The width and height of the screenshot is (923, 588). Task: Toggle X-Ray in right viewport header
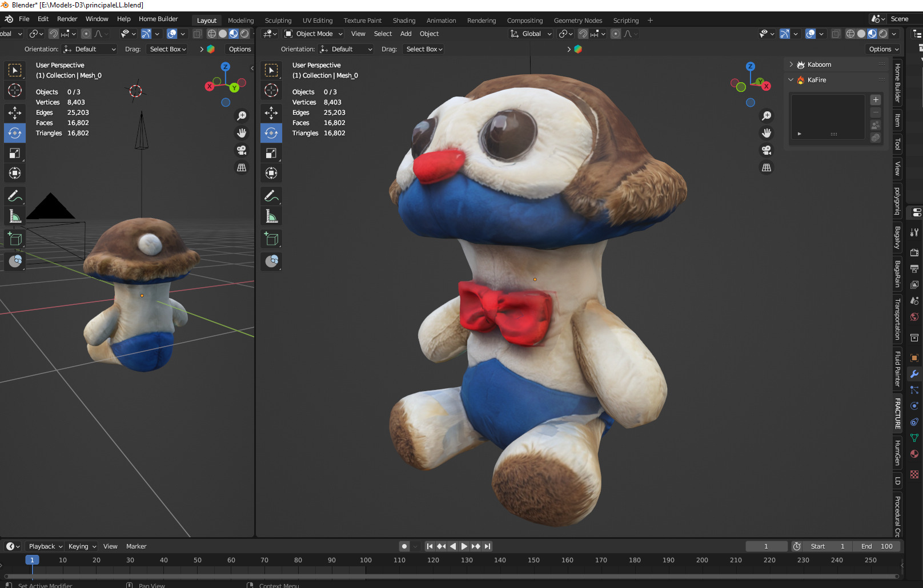pyautogui.click(x=836, y=34)
